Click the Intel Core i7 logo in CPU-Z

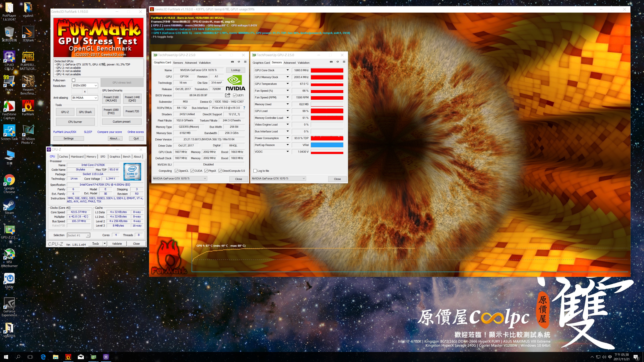click(132, 172)
